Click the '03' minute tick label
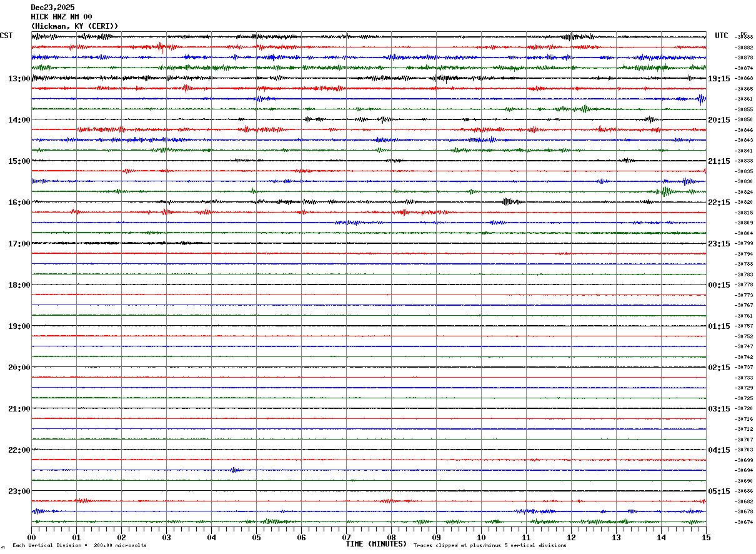The height and width of the screenshot is (554, 756). click(x=166, y=537)
